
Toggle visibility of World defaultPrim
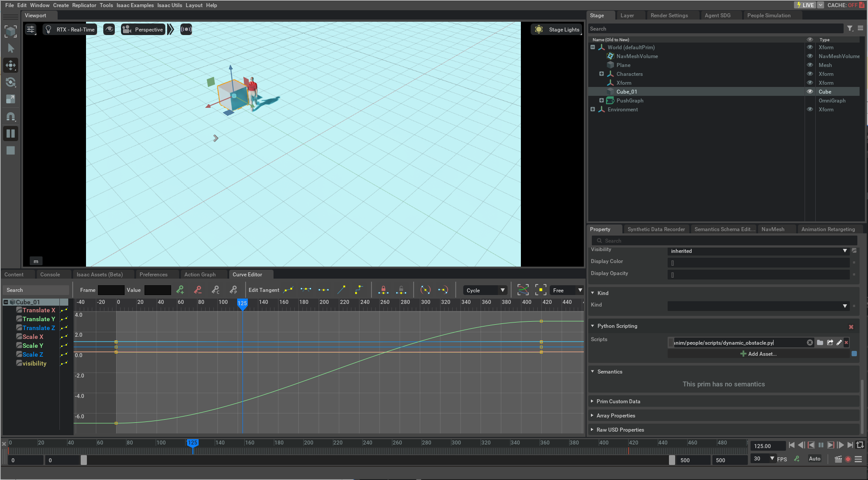pos(810,47)
